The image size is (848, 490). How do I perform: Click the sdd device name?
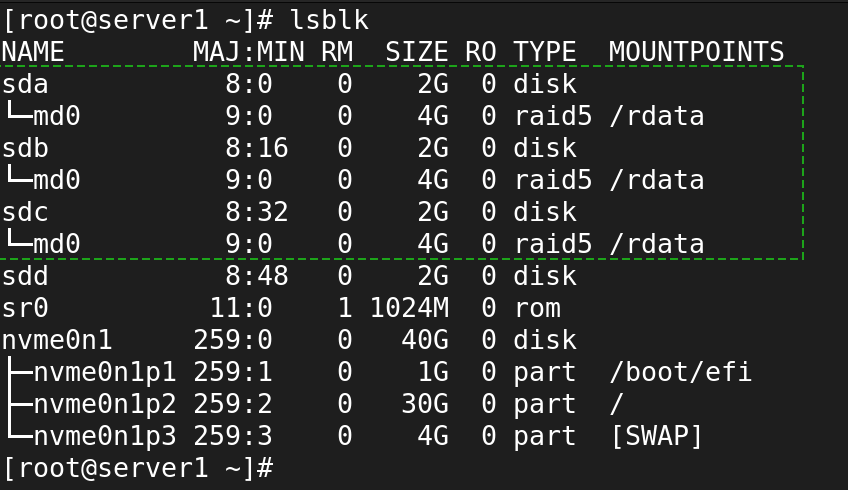coord(25,276)
